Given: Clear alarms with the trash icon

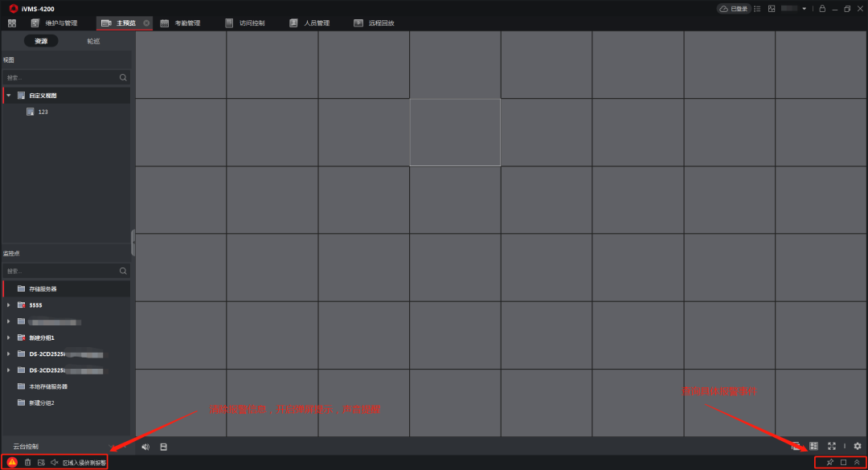Looking at the screenshot, I should coord(27,462).
